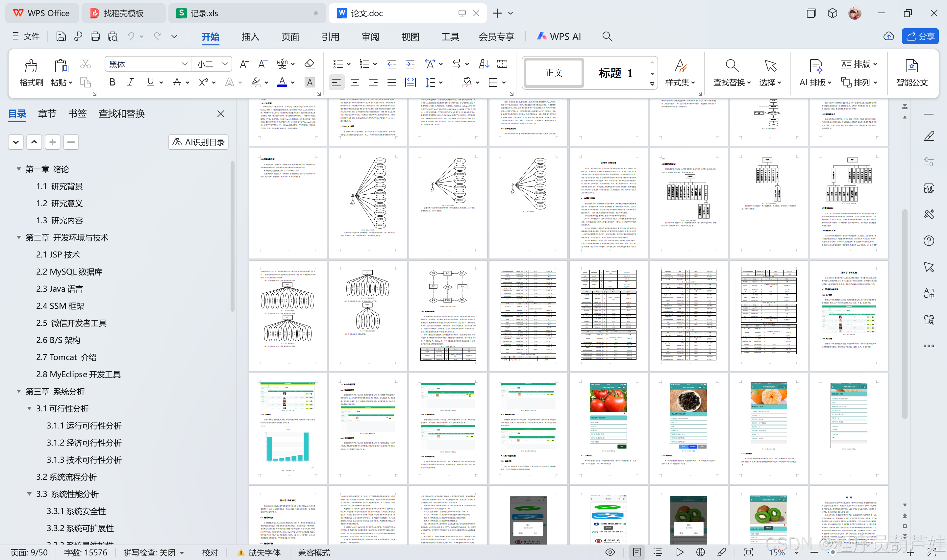This screenshot has width=947, height=560.
Task: Click the web layout globe icon
Action: 701,552
